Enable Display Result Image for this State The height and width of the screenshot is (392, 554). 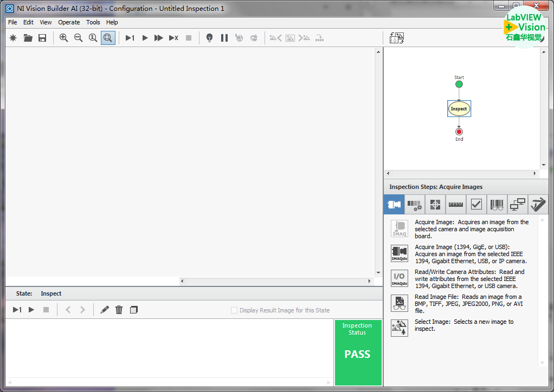[x=234, y=310]
